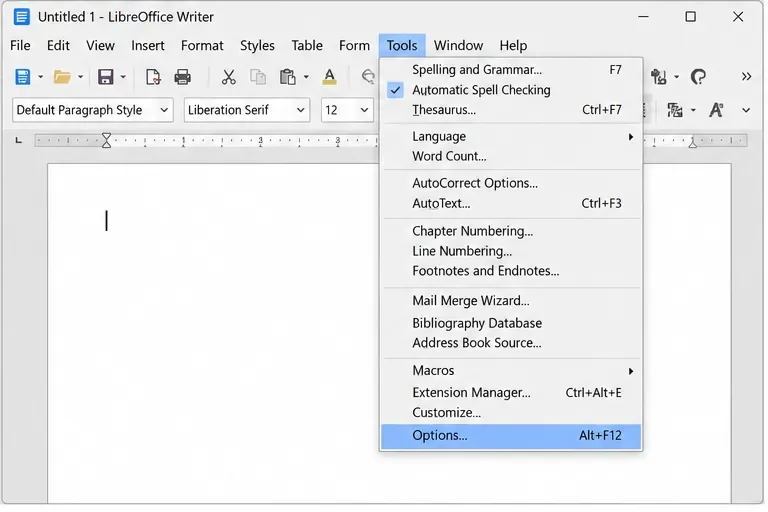
Task: Select Chapter Numbering entry
Action: [510, 231]
